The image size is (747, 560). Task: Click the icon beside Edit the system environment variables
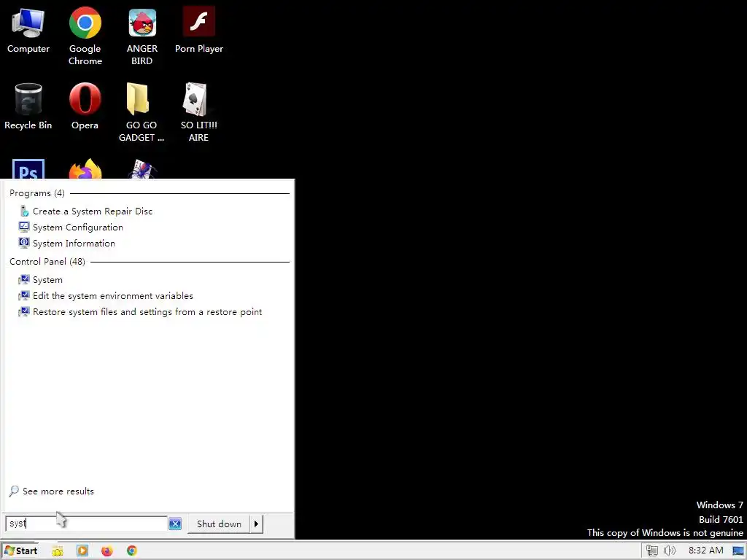[24, 296]
